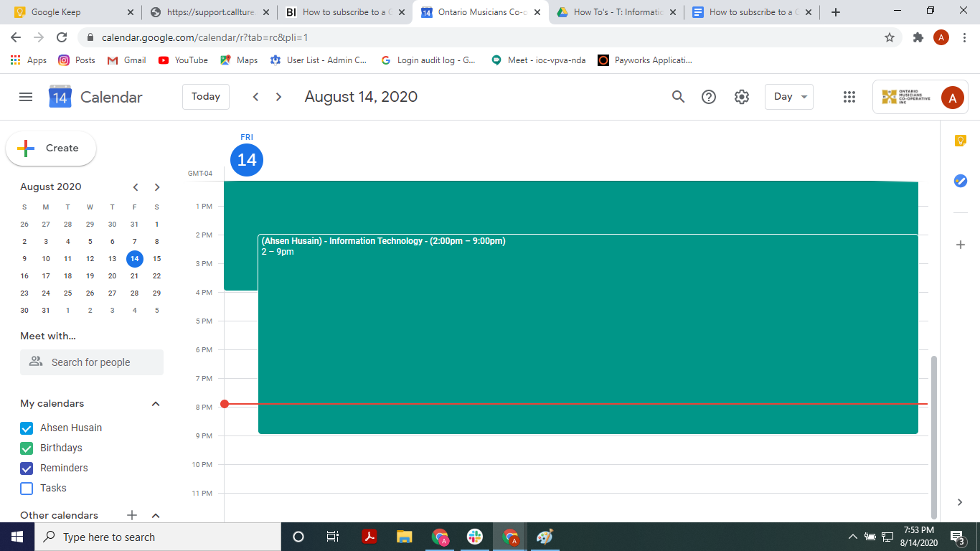Open Google Keep in side panel
The image size is (980, 551).
[961, 141]
